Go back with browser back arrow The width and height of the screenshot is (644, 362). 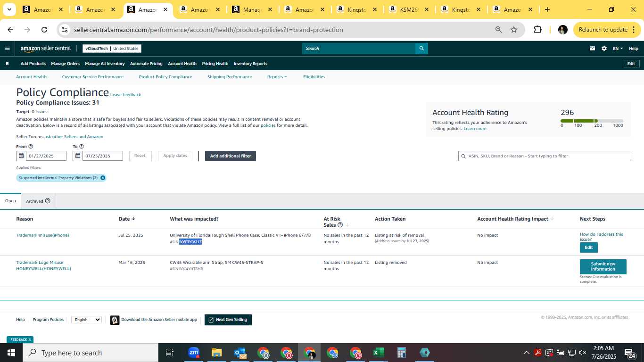pos(10,30)
